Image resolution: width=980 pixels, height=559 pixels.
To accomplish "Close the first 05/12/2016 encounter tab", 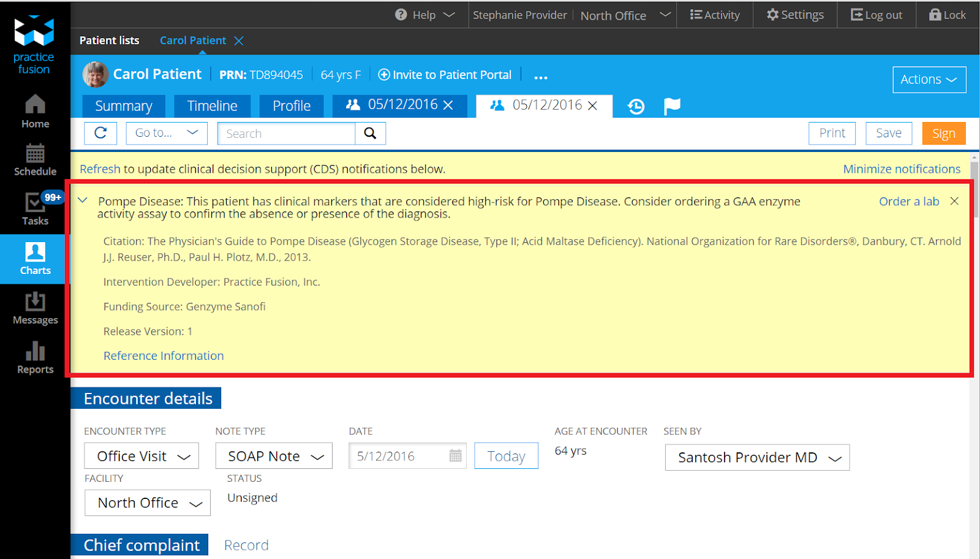I will [448, 105].
